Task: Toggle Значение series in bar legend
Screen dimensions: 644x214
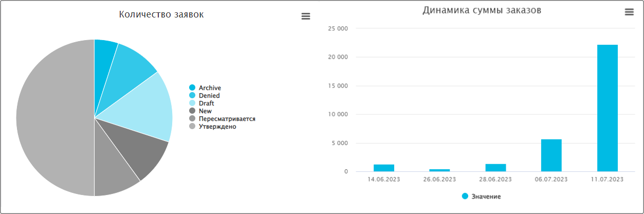Action: (x=486, y=197)
